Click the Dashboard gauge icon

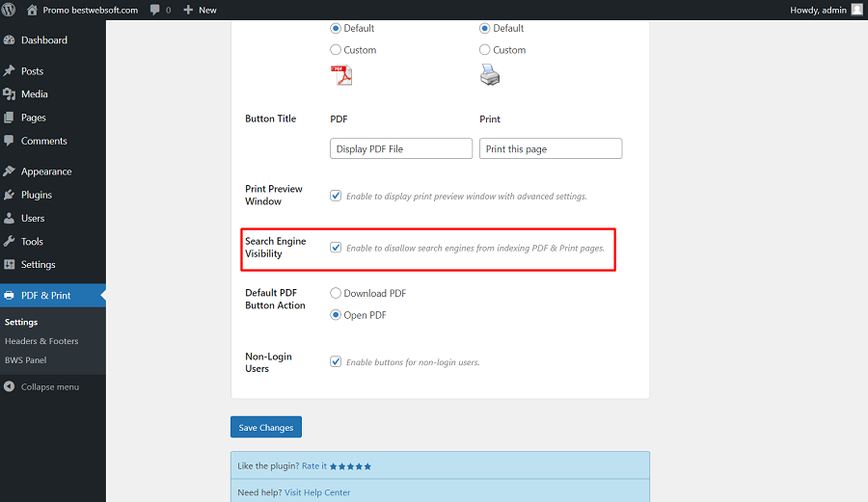click(x=10, y=40)
